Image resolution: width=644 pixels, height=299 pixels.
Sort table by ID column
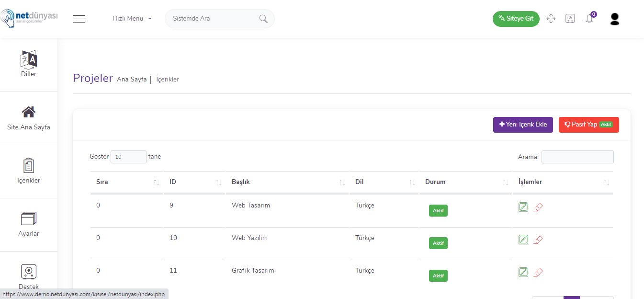coord(194,182)
